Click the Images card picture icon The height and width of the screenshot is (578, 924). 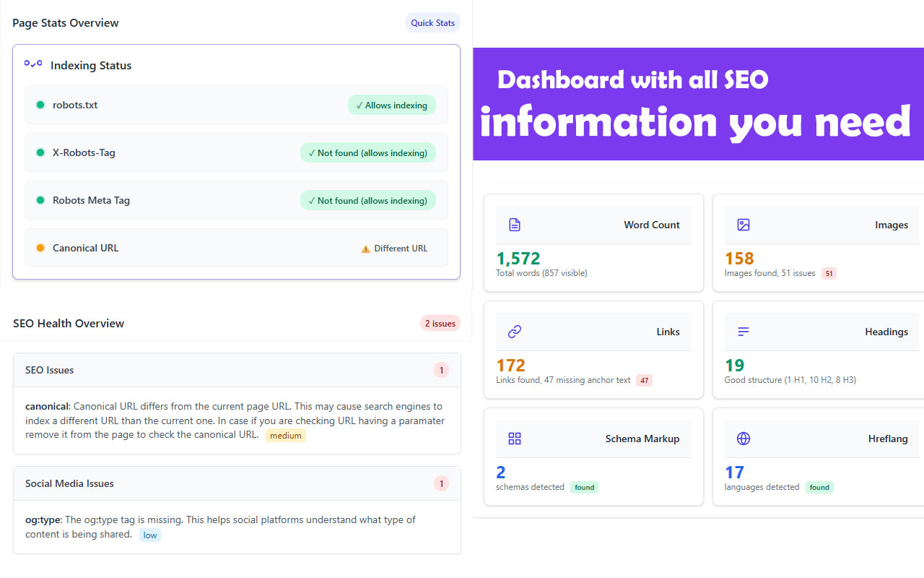point(744,225)
